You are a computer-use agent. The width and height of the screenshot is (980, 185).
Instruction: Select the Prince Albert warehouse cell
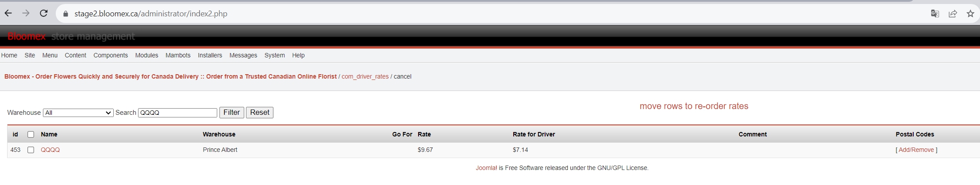pos(220,150)
